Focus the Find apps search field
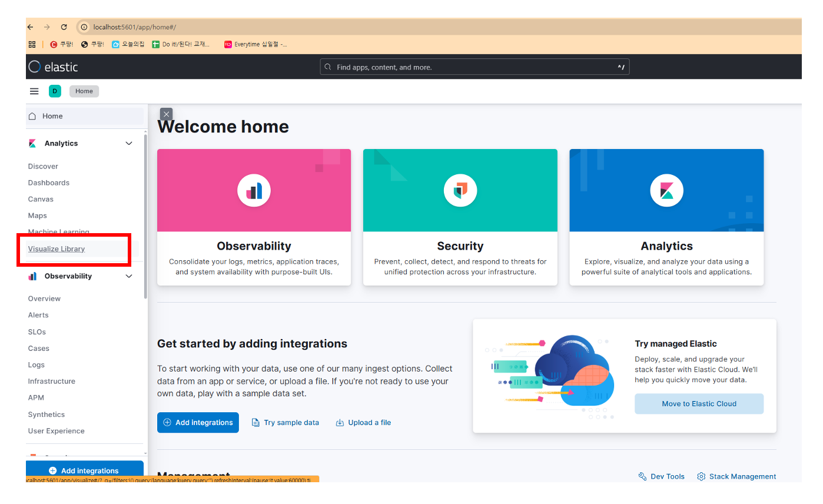The image size is (823, 504). (x=474, y=67)
